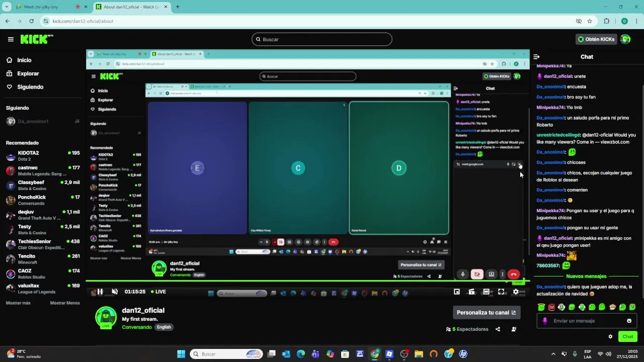The image size is (644, 362).
Task: Open chat settings gear
Action: point(610,337)
